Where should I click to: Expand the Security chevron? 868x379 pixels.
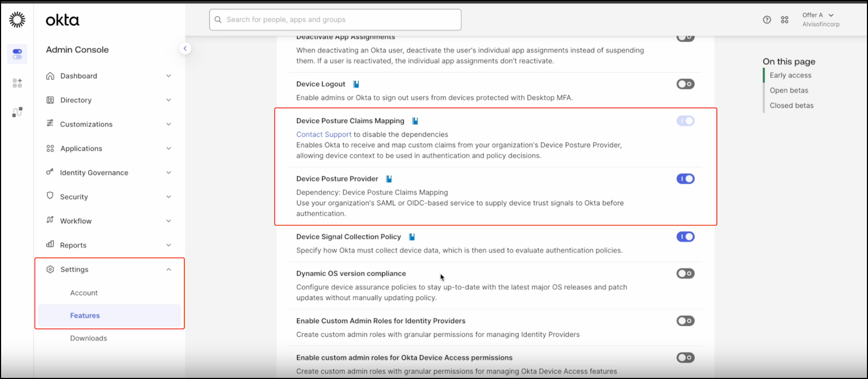click(x=169, y=197)
